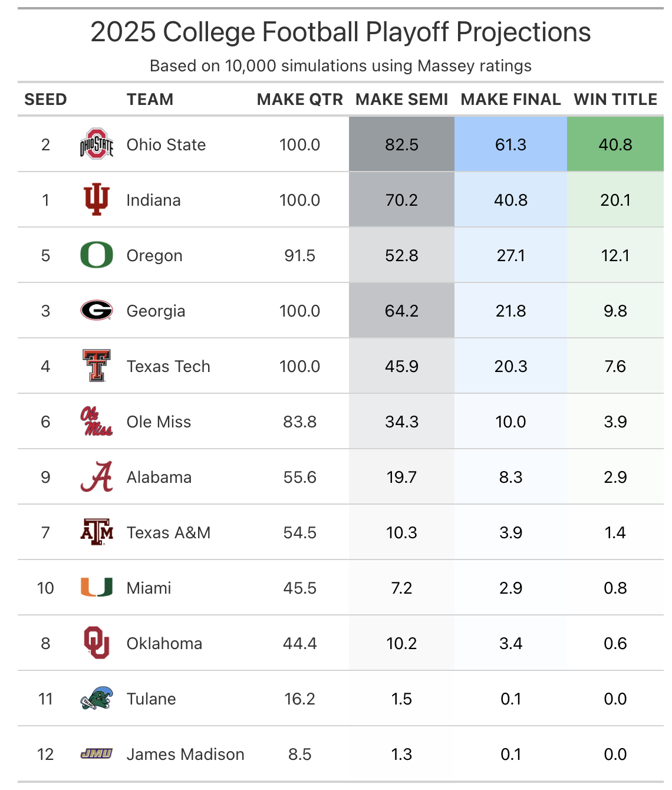
Task: Click the Texas A&M logo
Action: [96, 532]
